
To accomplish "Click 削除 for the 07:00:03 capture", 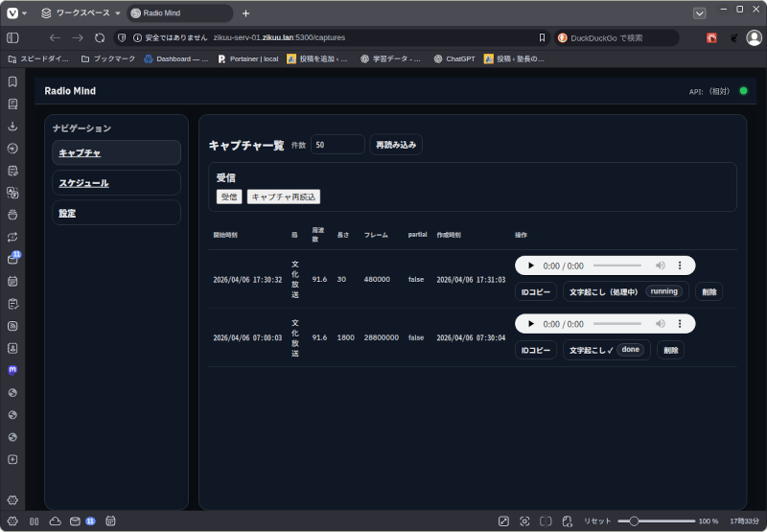I will 670,350.
